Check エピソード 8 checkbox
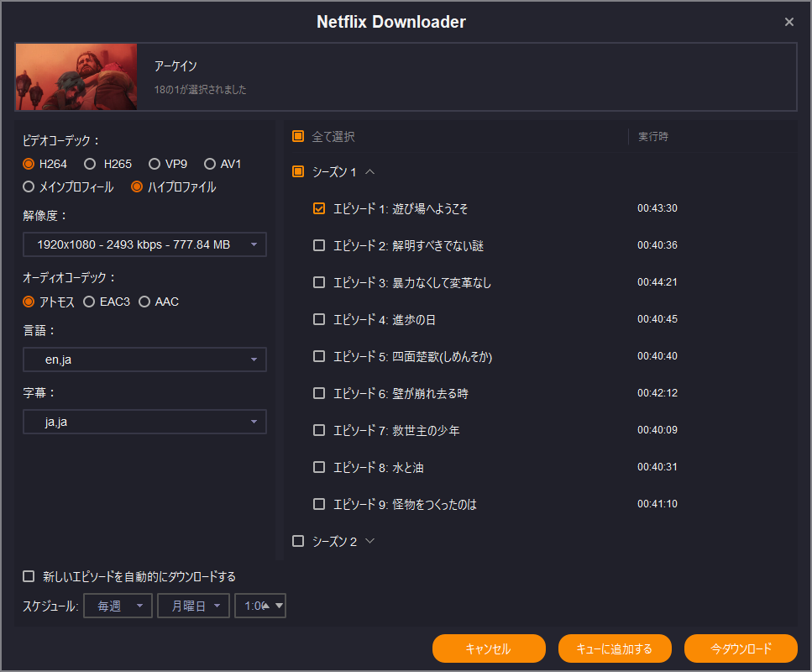 coord(319,467)
